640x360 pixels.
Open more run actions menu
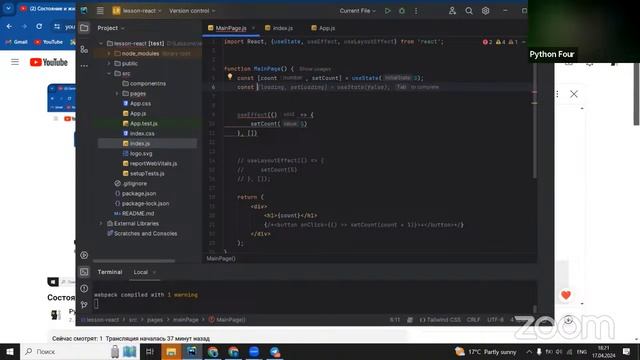(416, 11)
